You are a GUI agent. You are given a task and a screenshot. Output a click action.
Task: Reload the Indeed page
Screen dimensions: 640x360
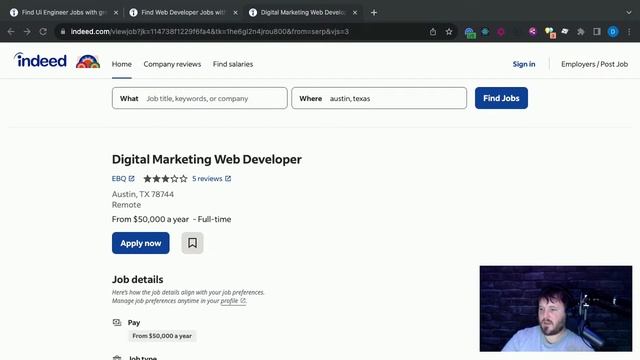43,31
